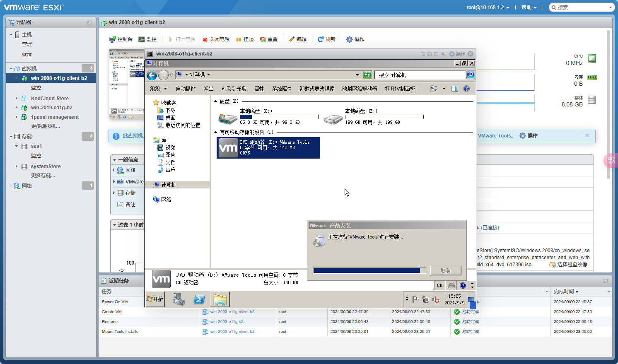Dismiss the VMware Tools notification banner
The height and width of the screenshot is (364, 618).
click(587, 135)
